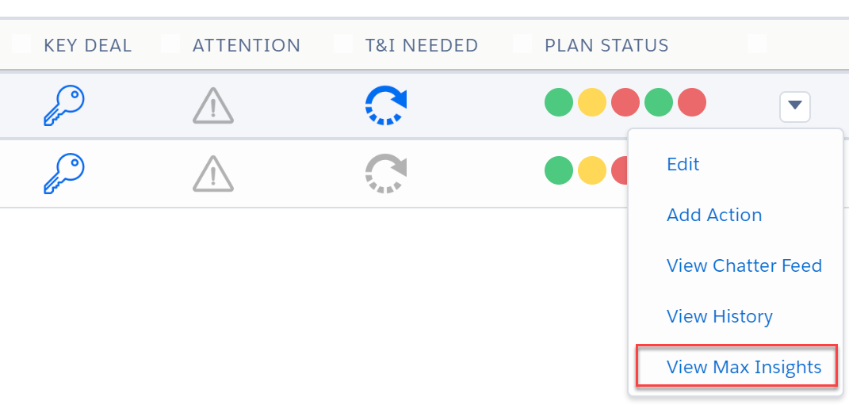Click the T&I NEEDED column header
Viewport: 868px width, 420px height.
(x=421, y=45)
